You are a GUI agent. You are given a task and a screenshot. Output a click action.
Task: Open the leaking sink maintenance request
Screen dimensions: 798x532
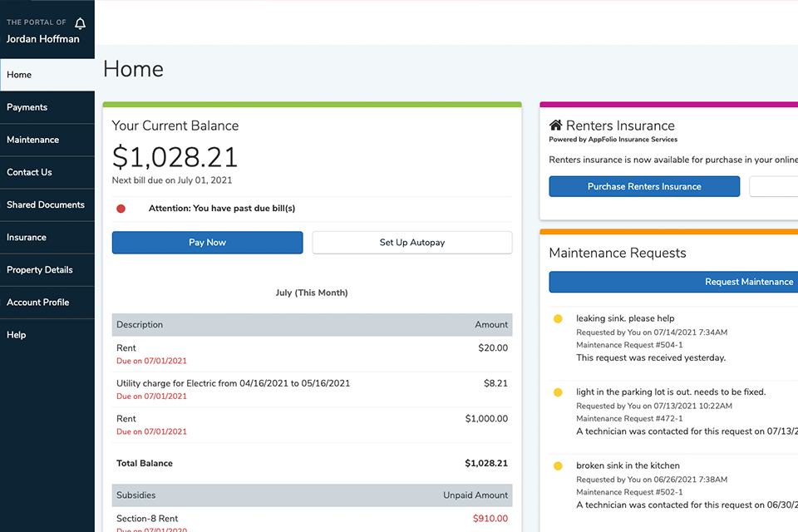click(625, 318)
